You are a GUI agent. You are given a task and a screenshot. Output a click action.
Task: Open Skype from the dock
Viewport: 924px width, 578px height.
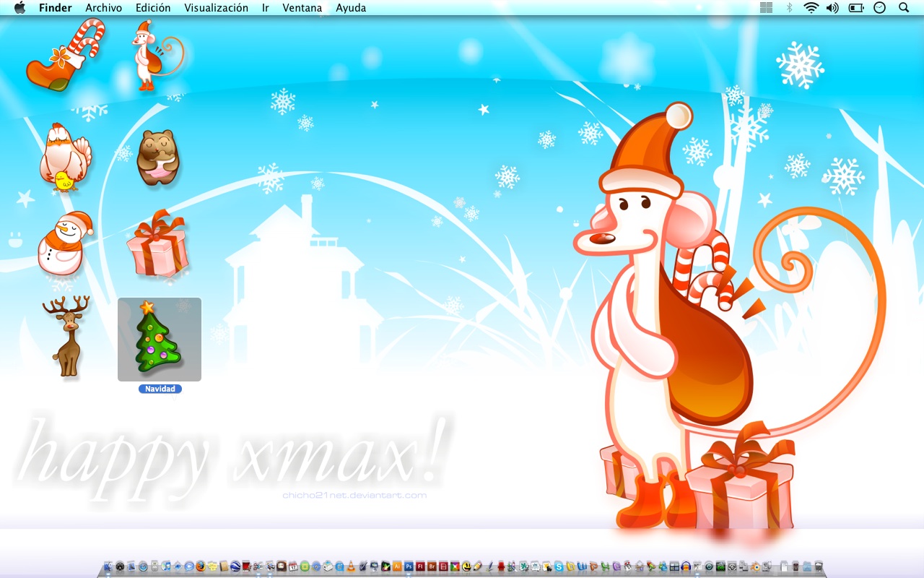(559, 568)
